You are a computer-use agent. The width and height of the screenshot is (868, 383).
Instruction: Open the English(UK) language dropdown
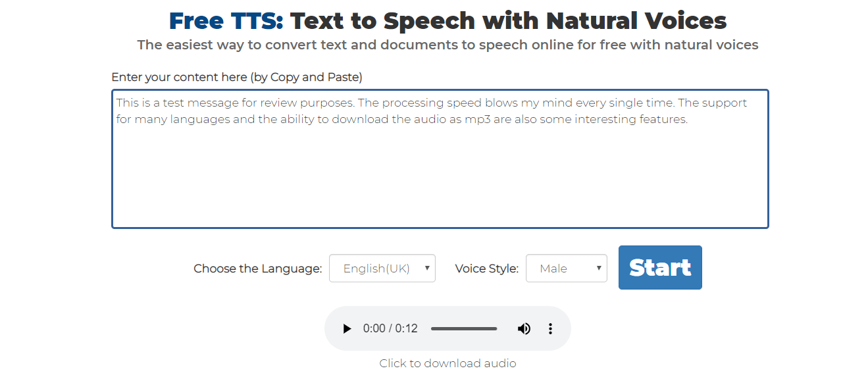pos(382,268)
